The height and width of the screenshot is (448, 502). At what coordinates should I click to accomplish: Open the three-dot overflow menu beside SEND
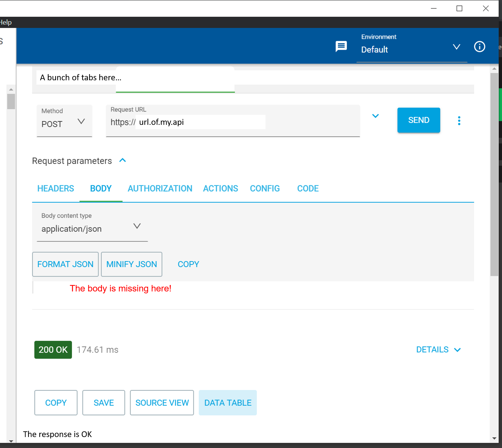459,120
